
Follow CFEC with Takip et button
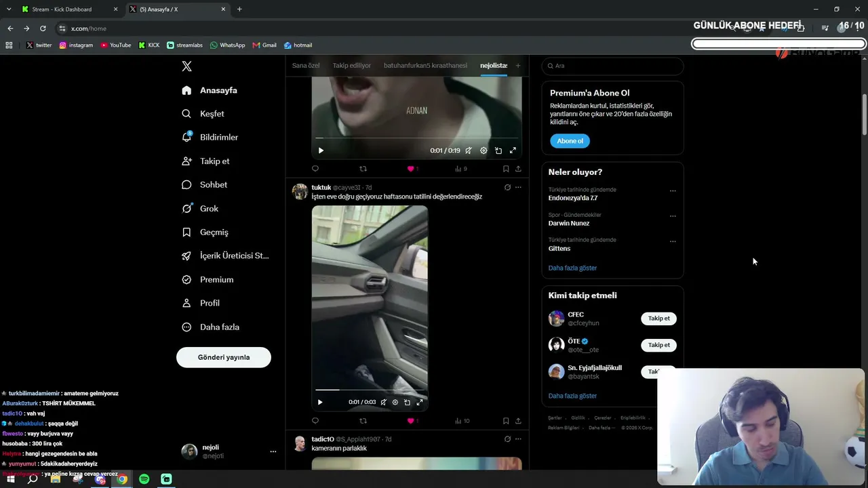coord(658,319)
